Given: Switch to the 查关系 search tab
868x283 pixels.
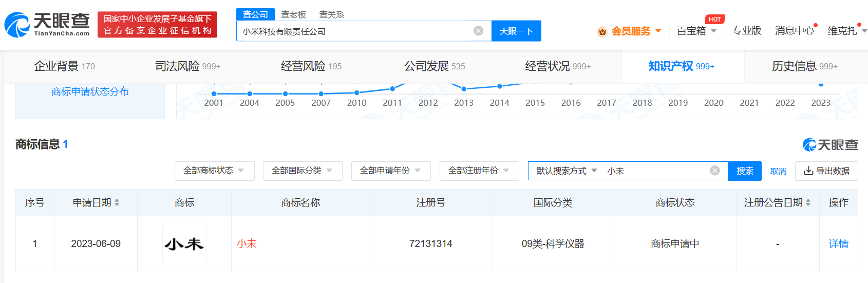Looking at the screenshot, I should 332,14.
